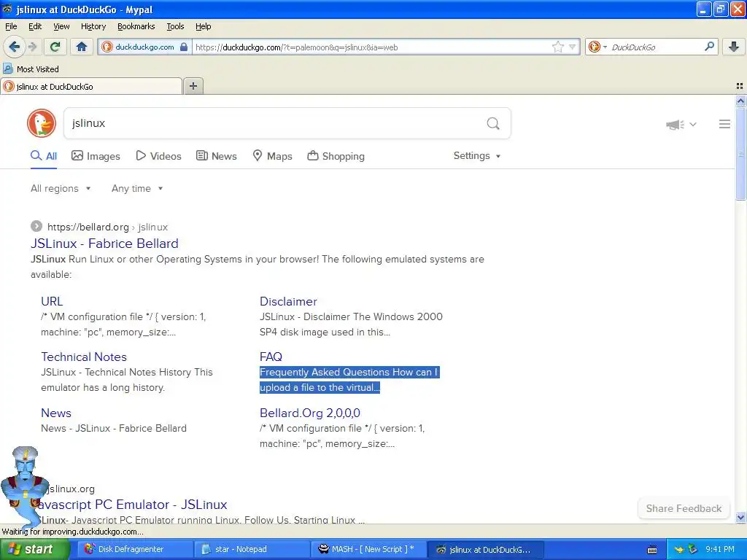This screenshot has height=560, width=747.
Task: Switch to star - Notepad in the taskbar
Action: pos(252,550)
